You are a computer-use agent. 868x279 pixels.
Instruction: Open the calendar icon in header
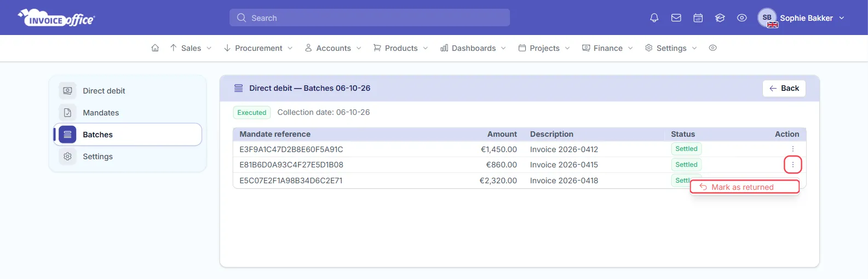pos(698,18)
